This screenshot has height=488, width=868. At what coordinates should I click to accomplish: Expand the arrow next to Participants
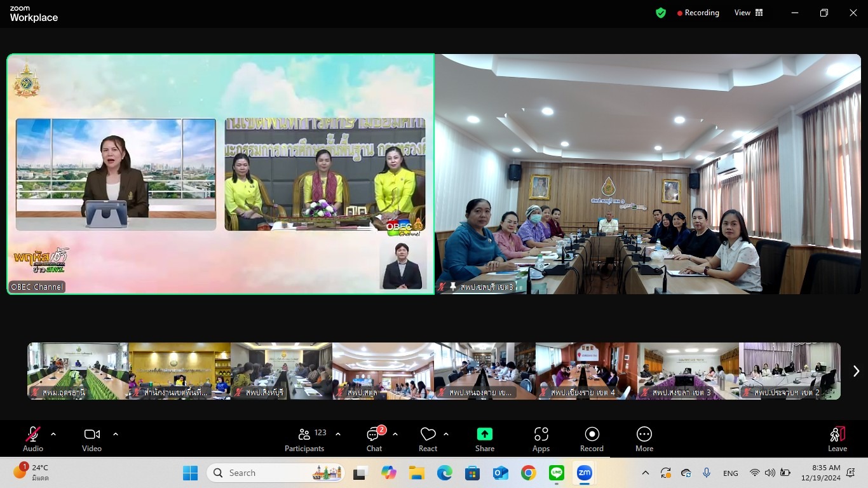(x=338, y=434)
